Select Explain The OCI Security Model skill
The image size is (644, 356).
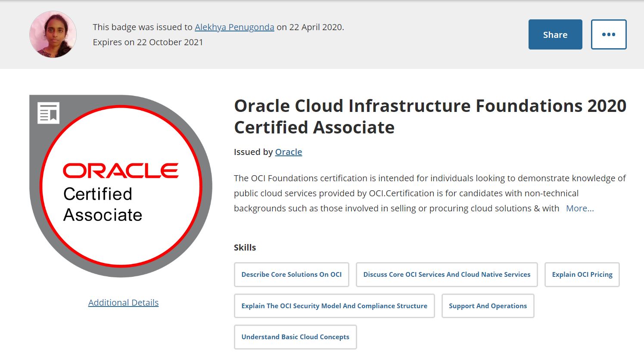[x=334, y=306]
